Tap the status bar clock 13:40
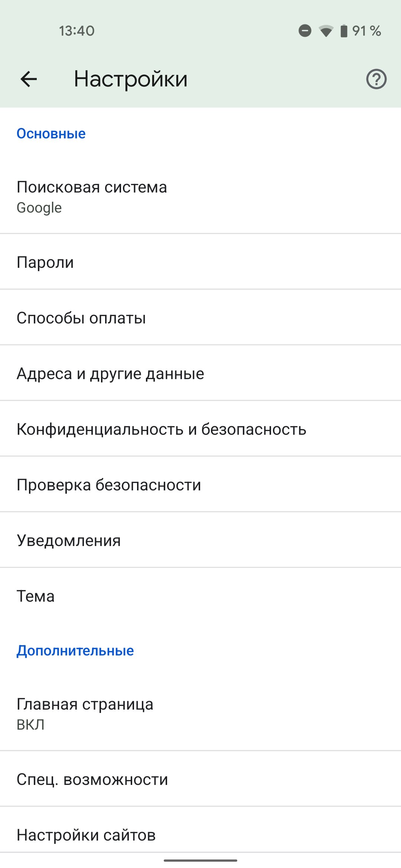The height and width of the screenshot is (868, 401). pos(77,31)
